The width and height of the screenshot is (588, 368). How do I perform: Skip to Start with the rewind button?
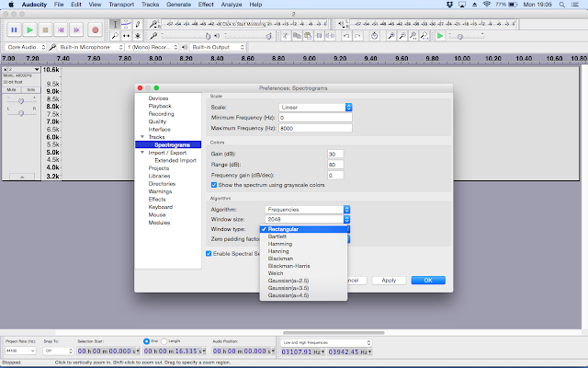pyautogui.click(x=62, y=29)
